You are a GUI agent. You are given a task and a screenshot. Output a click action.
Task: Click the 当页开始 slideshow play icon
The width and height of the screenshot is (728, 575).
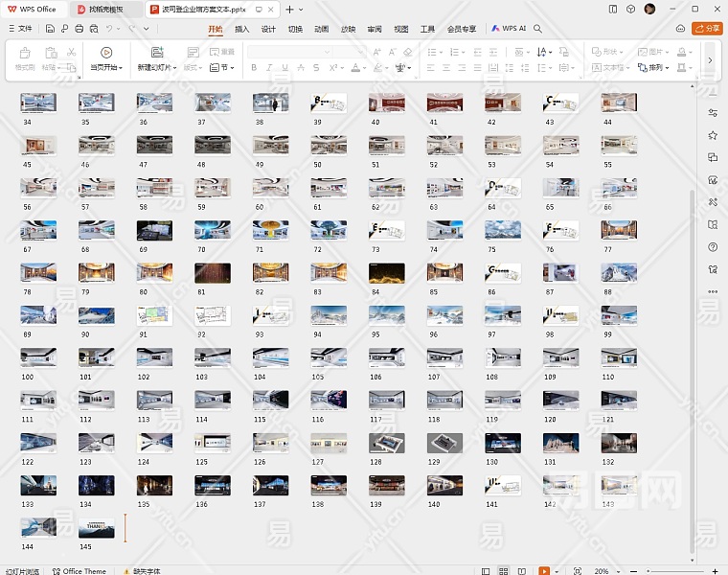(x=106, y=53)
